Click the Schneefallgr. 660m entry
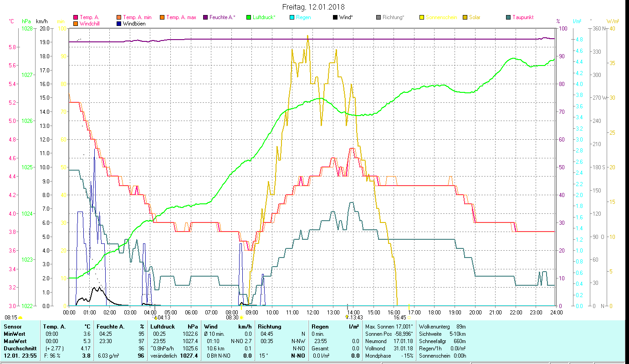Screen dimensions: 629x364 [x=442, y=341]
